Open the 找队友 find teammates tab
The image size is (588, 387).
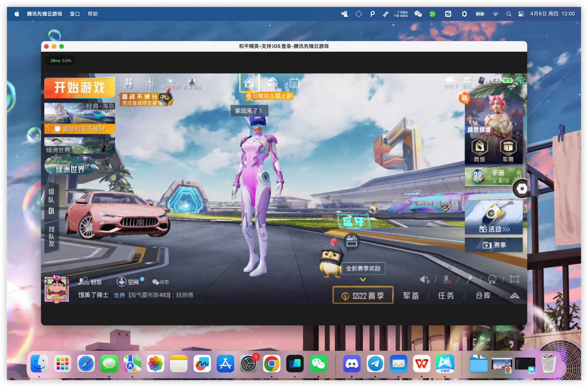pyautogui.click(x=51, y=236)
